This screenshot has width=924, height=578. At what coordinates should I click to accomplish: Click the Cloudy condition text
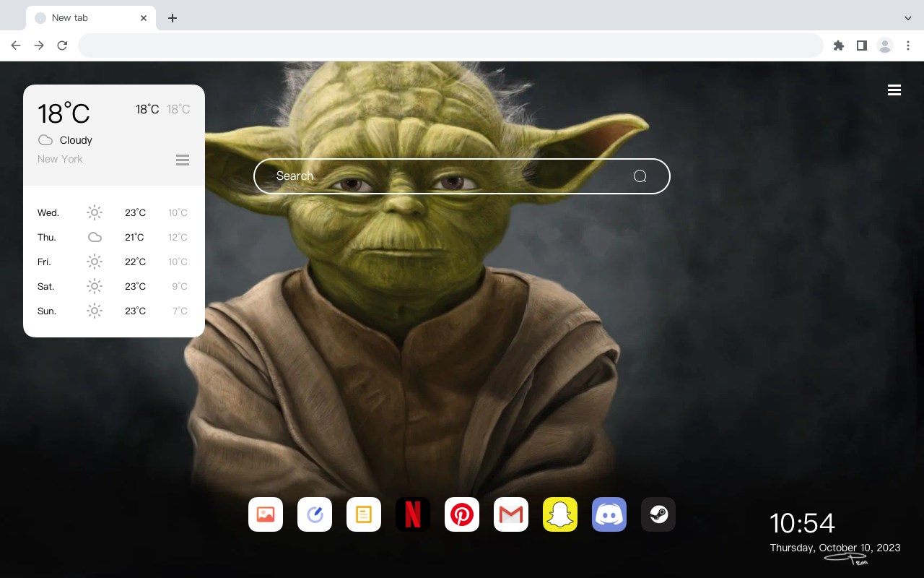[76, 140]
